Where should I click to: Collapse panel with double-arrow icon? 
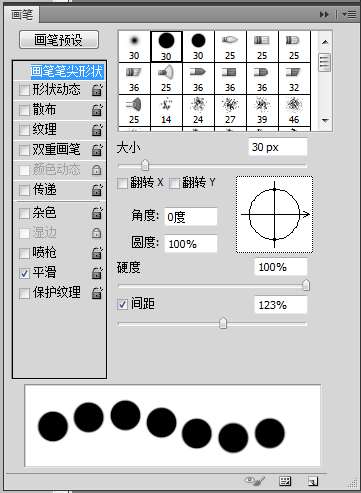324,14
